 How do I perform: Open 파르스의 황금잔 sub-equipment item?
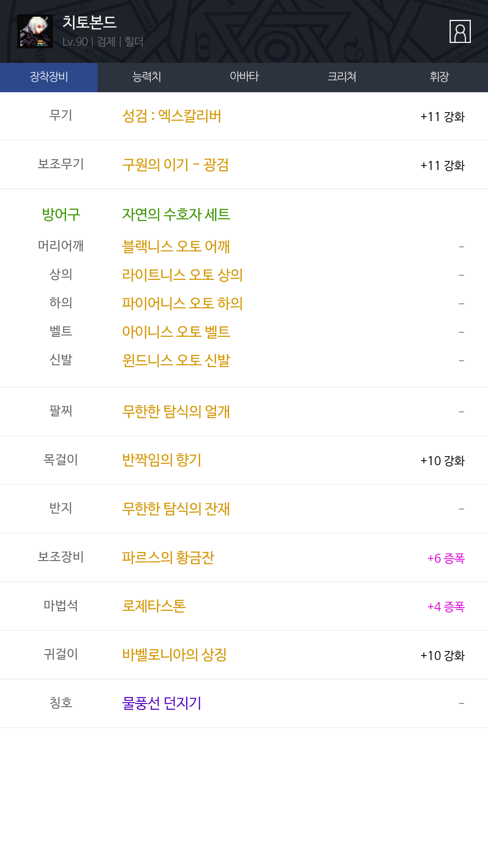[168, 557]
